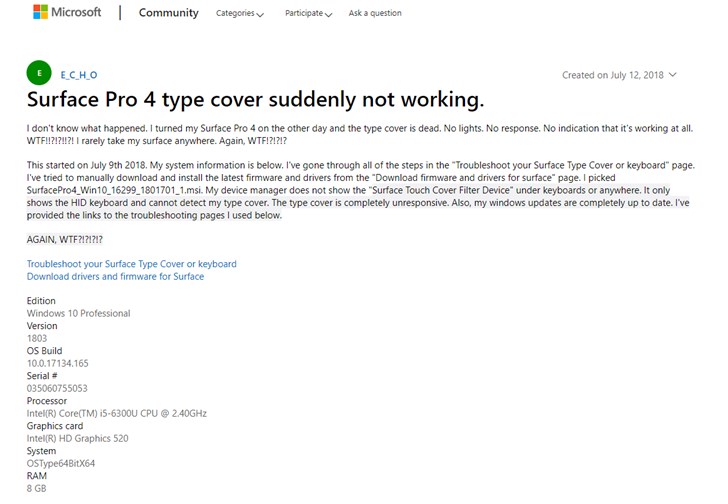Click the version value 1803
Image resolution: width=728 pixels, height=504 pixels.
pyautogui.click(x=37, y=338)
